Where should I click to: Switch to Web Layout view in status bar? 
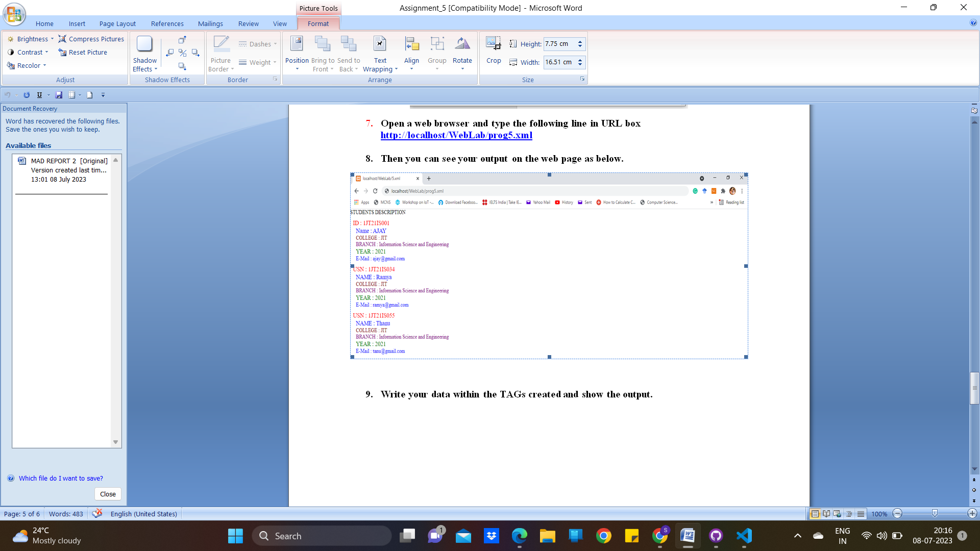837,514
